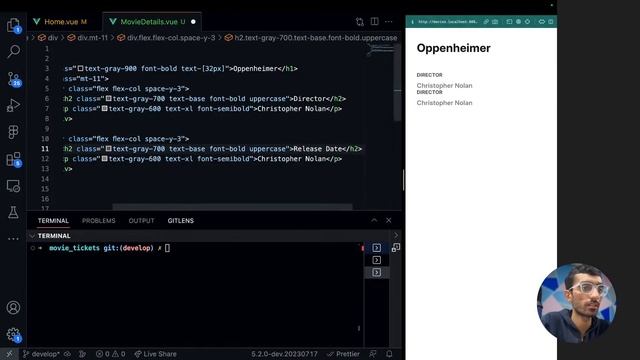This screenshot has width=640, height=360.
Task: Open the Search view in activity bar
Action: pos(13,51)
